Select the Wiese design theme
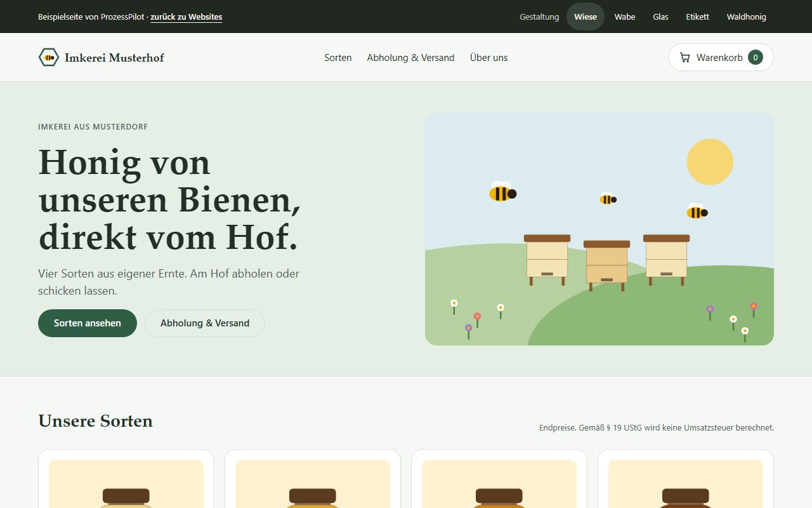Screen dimensions: 812x508 [x=586, y=17]
